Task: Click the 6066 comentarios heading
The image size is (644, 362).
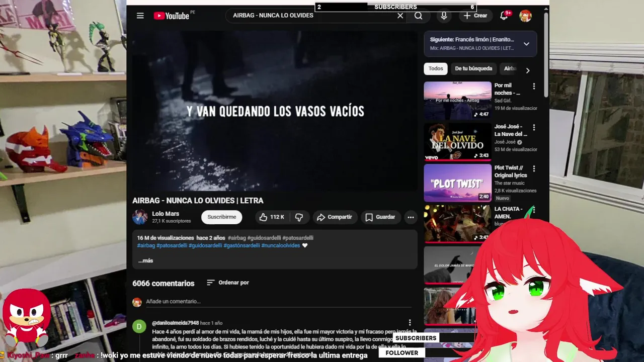Action: pos(163,284)
